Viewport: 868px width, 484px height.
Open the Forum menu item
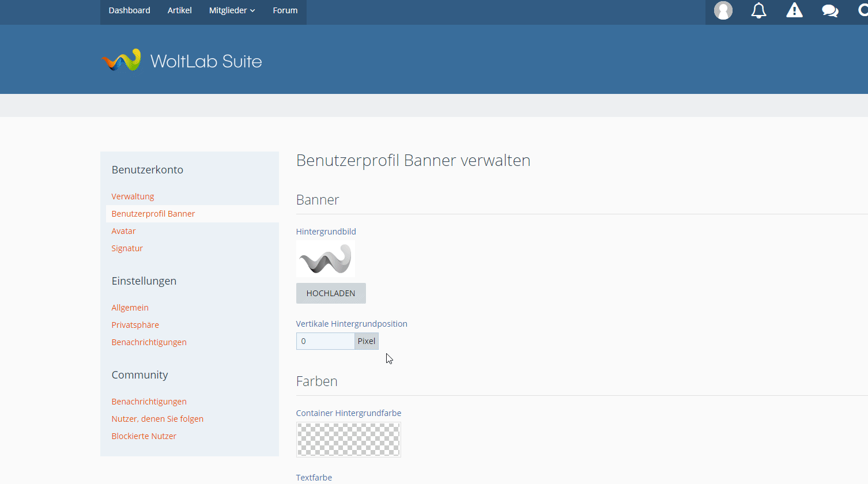click(x=285, y=10)
